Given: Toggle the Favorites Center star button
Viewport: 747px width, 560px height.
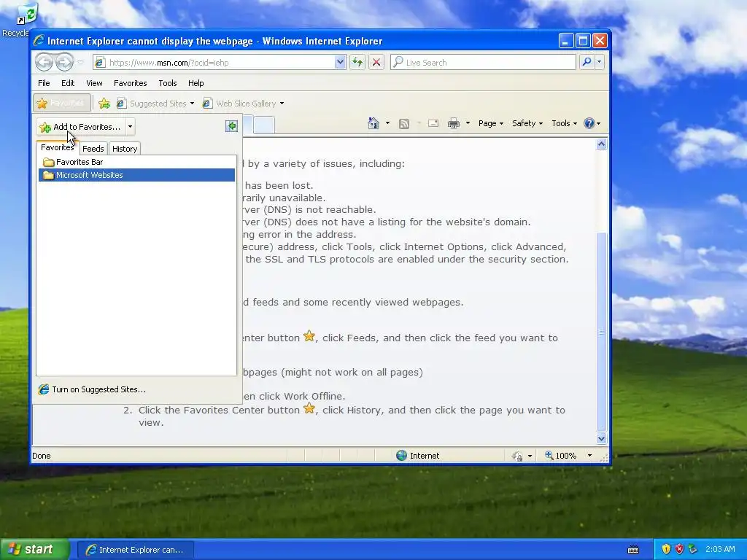Looking at the screenshot, I should (62, 103).
